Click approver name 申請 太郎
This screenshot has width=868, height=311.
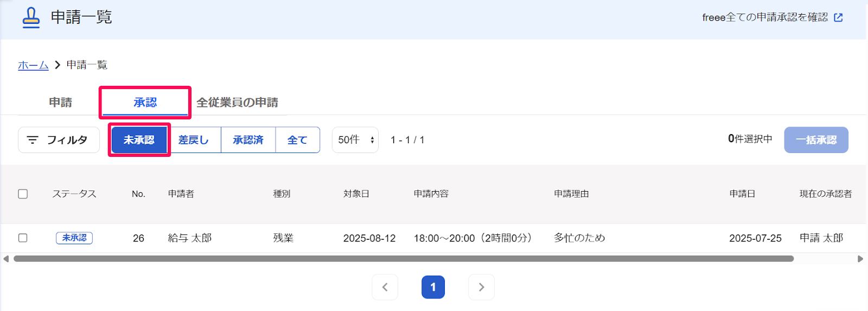pyautogui.click(x=821, y=238)
